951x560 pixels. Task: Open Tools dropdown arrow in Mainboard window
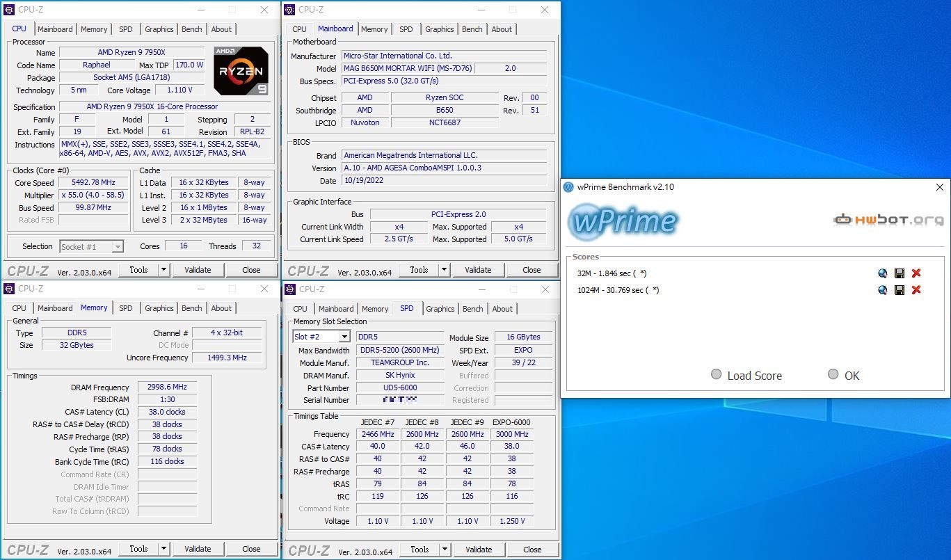[x=445, y=270]
